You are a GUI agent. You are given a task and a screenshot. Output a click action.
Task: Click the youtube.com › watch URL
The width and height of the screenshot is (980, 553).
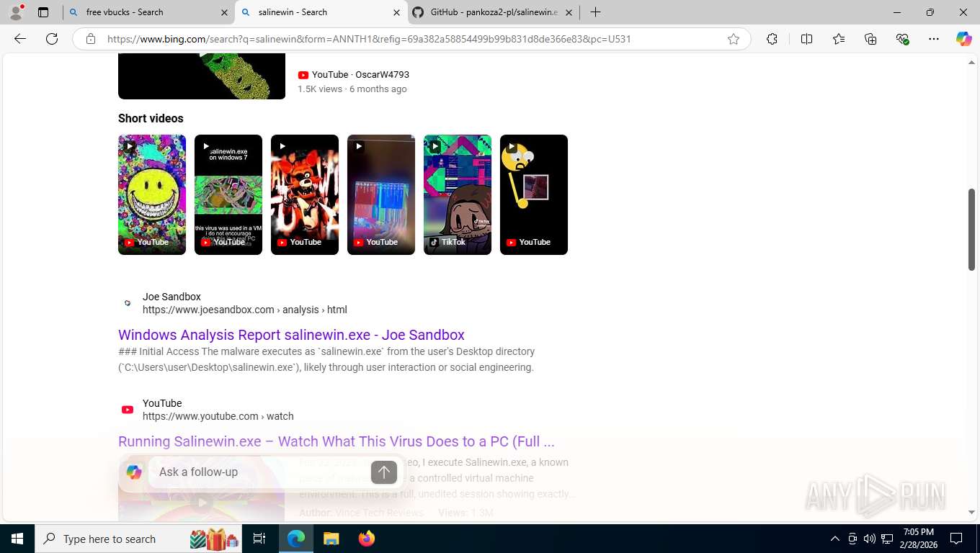(x=218, y=416)
